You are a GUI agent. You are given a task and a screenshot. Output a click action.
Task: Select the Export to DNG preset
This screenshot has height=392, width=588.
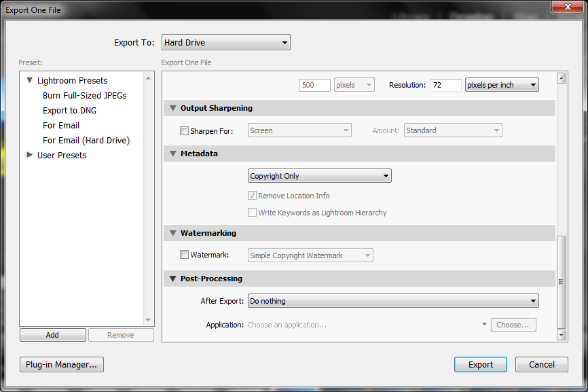tap(69, 111)
